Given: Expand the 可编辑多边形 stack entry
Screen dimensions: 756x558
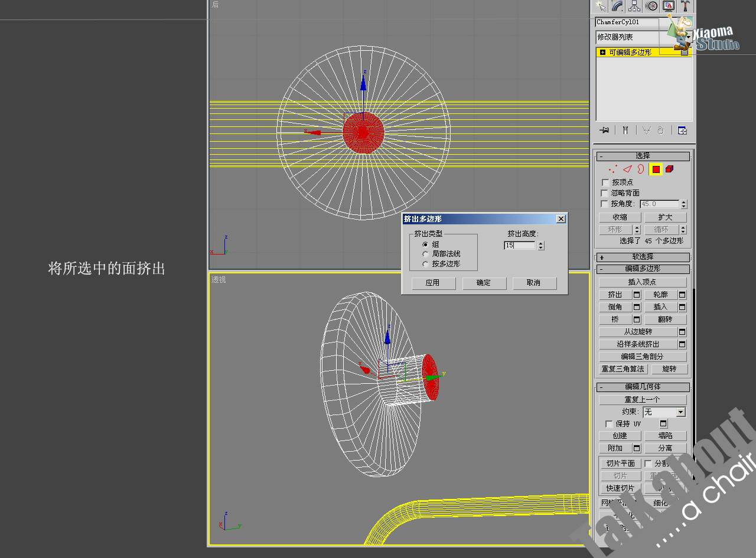Looking at the screenshot, I should click(602, 52).
